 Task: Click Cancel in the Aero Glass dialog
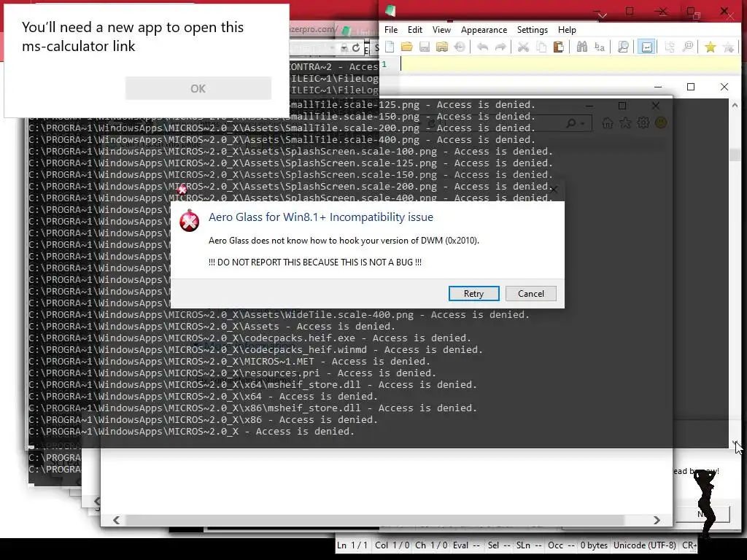[x=531, y=294]
